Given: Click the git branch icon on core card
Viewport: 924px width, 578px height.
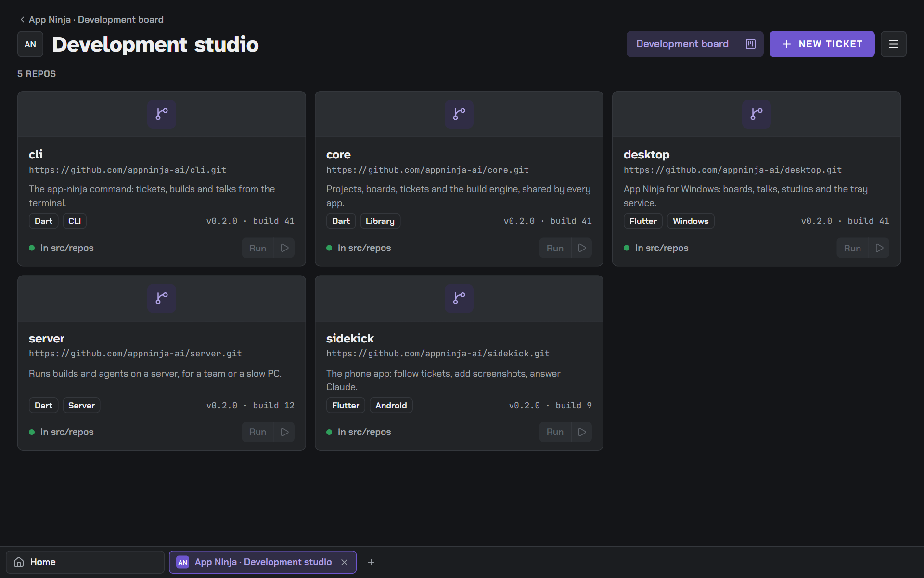Looking at the screenshot, I should pos(459,114).
